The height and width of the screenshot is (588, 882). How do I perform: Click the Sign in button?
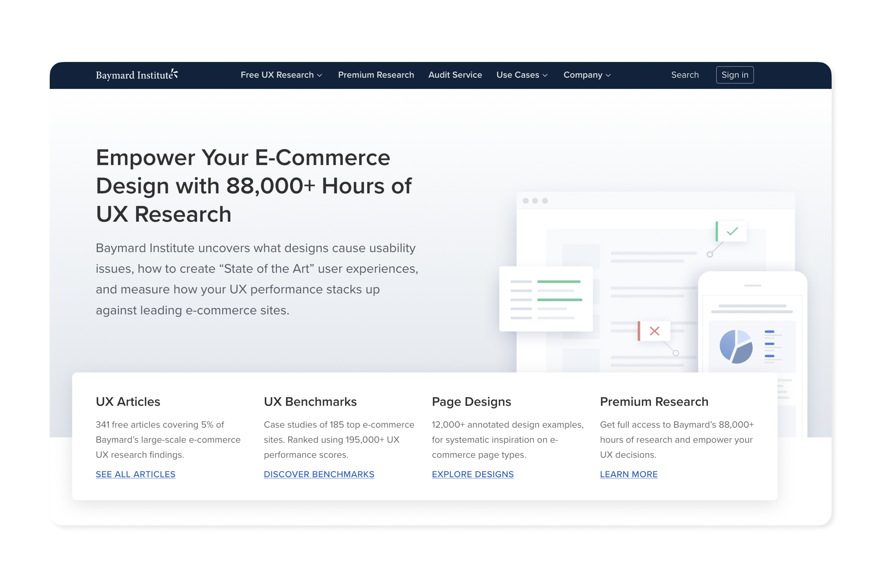coord(734,75)
